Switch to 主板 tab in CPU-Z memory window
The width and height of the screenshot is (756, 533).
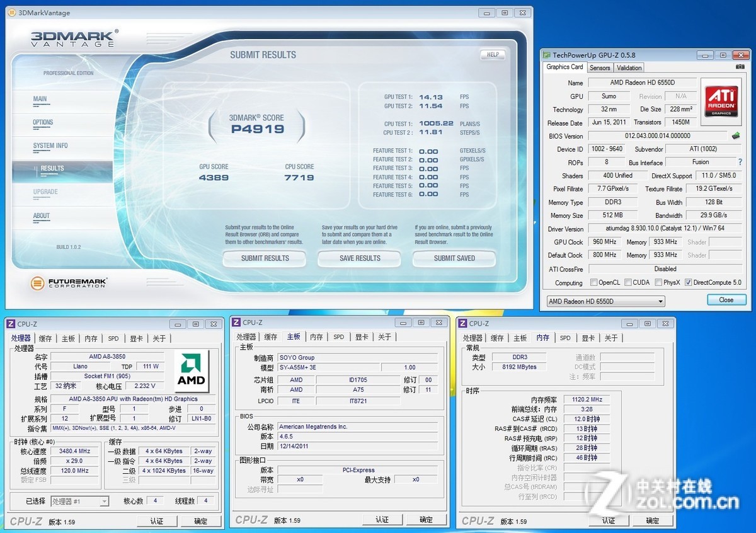tap(520, 338)
